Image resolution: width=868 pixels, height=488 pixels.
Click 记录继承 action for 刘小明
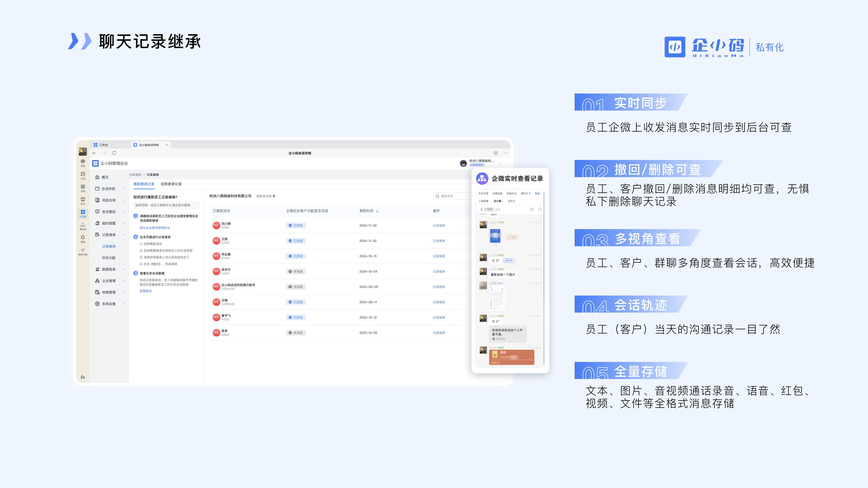click(439, 225)
